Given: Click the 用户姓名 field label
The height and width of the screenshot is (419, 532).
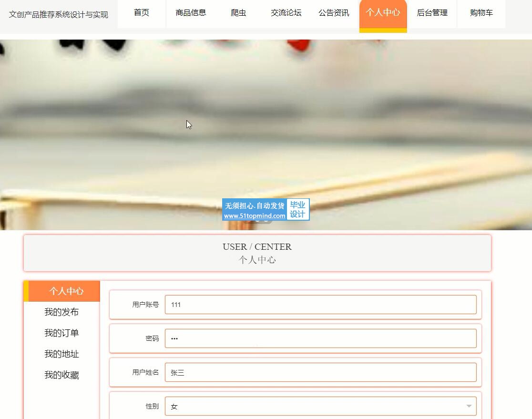Looking at the screenshot, I should point(145,372).
